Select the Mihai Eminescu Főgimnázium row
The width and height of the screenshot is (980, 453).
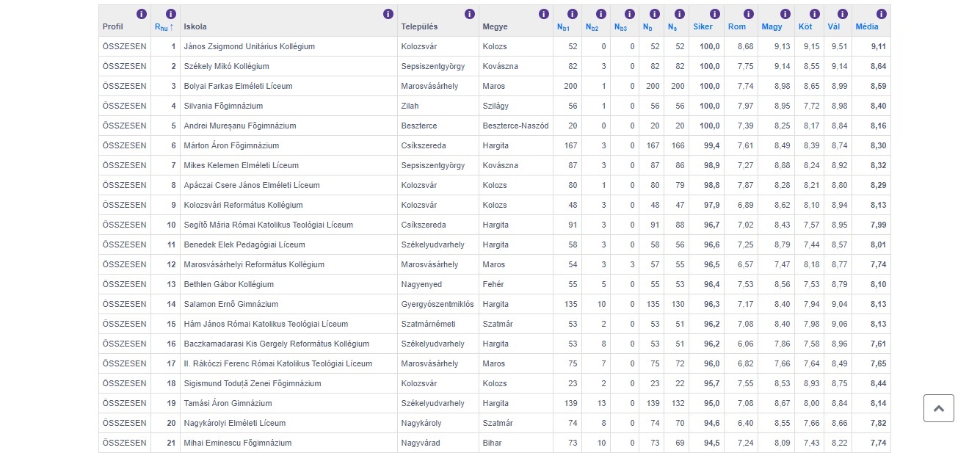coord(237,443)
